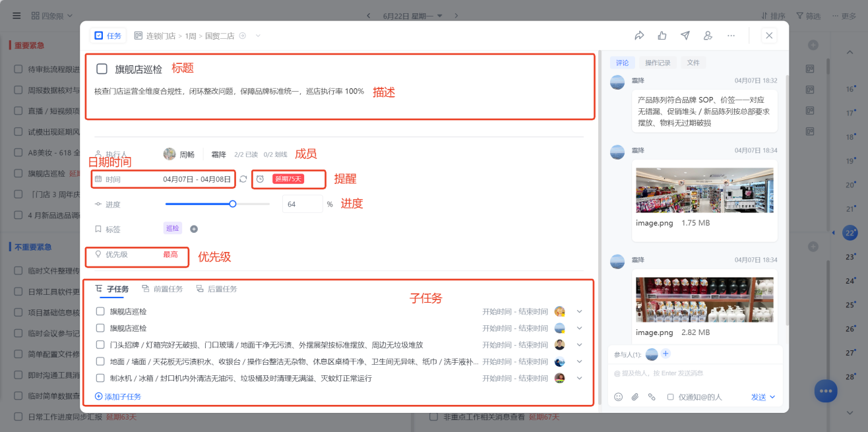The image size is (868, 432).
Task: Expand the first 旗舰店巡检 subtask chevron
Action: [x=580, y=311]
